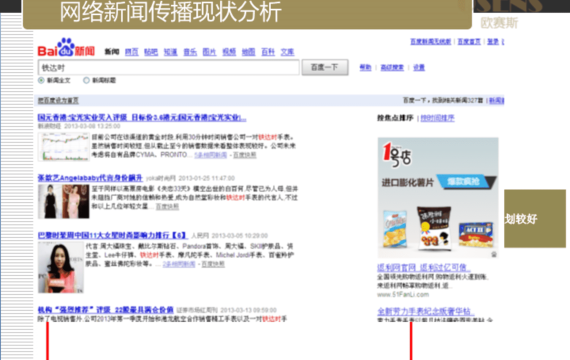Screen dimensions: 570x360
Task: Open the 图片 tab
Action: 209,52
